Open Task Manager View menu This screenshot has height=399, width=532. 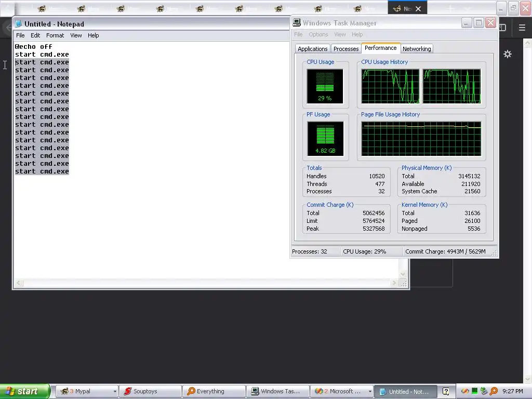(x=340, y=34)
